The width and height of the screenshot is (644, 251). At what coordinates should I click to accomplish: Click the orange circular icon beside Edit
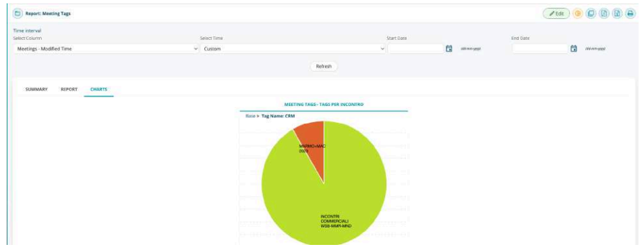(x=577, y=13)
